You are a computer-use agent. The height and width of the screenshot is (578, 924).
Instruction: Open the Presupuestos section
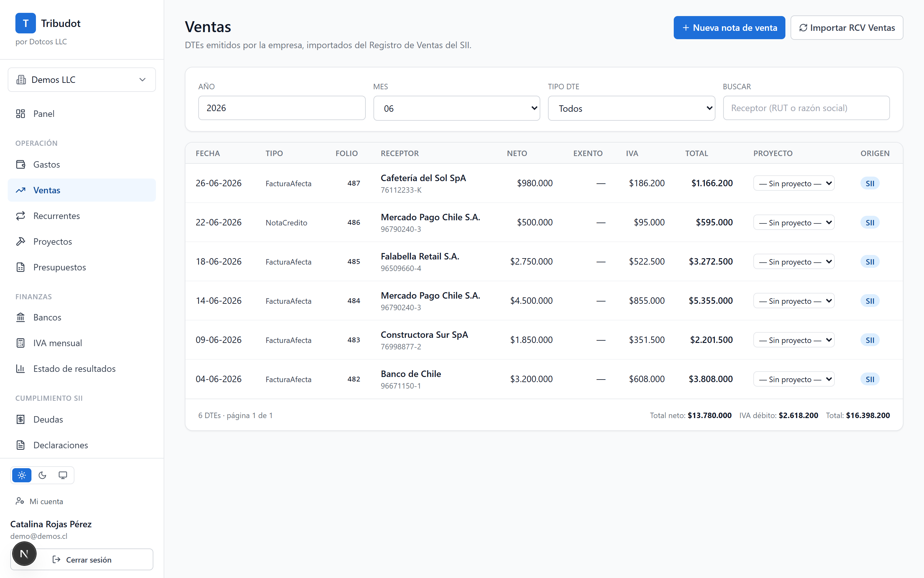pos(82,267)
